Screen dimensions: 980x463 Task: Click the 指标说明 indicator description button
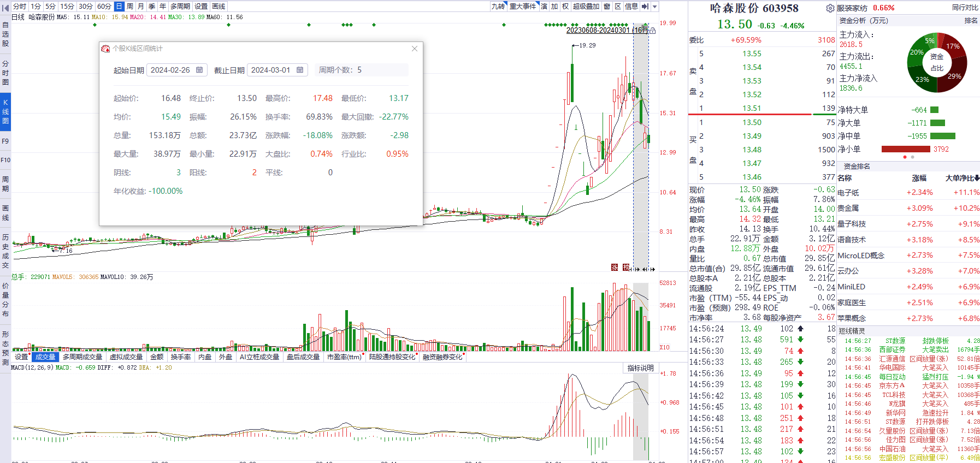(x=640, y=368)
